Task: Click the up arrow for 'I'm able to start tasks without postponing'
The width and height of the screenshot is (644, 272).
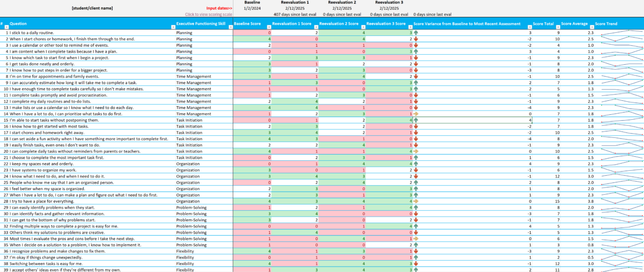Action: tap(415, 120)
